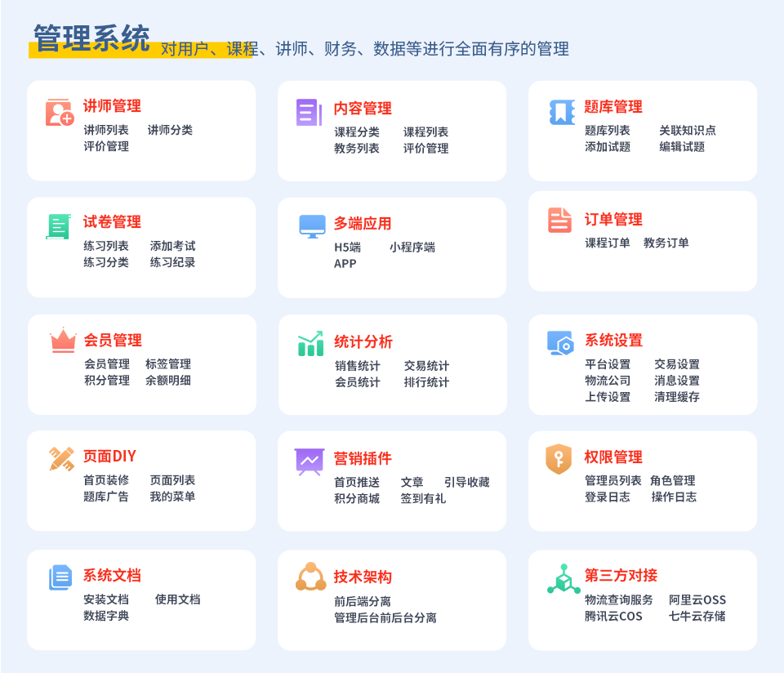The width and height of the screenshot is (784, 673).
Task: Click the 第三方对接 network node icon
Action: pyautogui.click(x=562, y=577)
